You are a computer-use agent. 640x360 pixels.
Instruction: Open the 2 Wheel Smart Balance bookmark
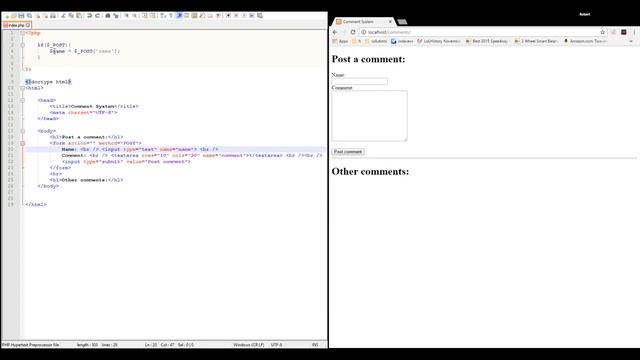tap(536, 41)
